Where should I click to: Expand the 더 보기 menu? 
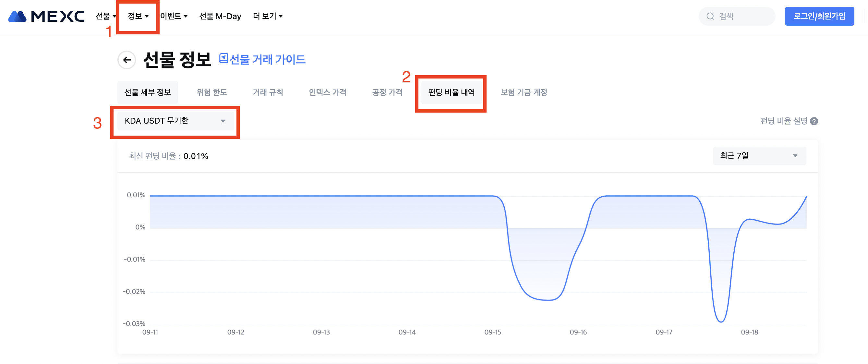tap(268, 16)
